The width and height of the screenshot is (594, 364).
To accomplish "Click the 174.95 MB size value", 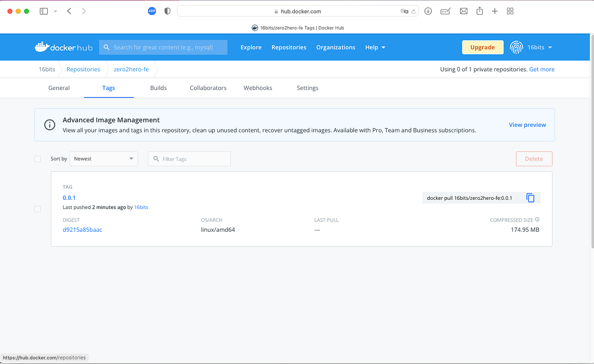I will pyautogui.click(x=525, y=230).
